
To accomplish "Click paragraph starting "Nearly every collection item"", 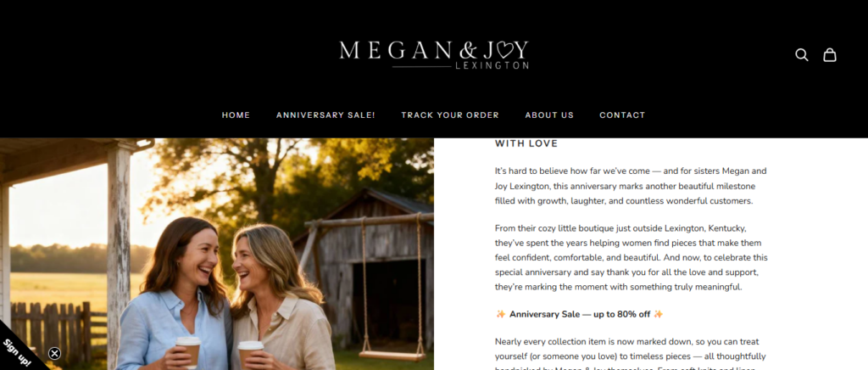I will [631, 353].
